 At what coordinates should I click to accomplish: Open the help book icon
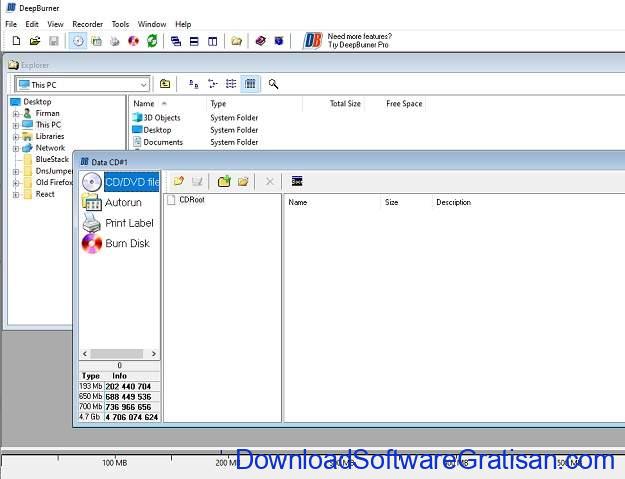tap(260, 41)
